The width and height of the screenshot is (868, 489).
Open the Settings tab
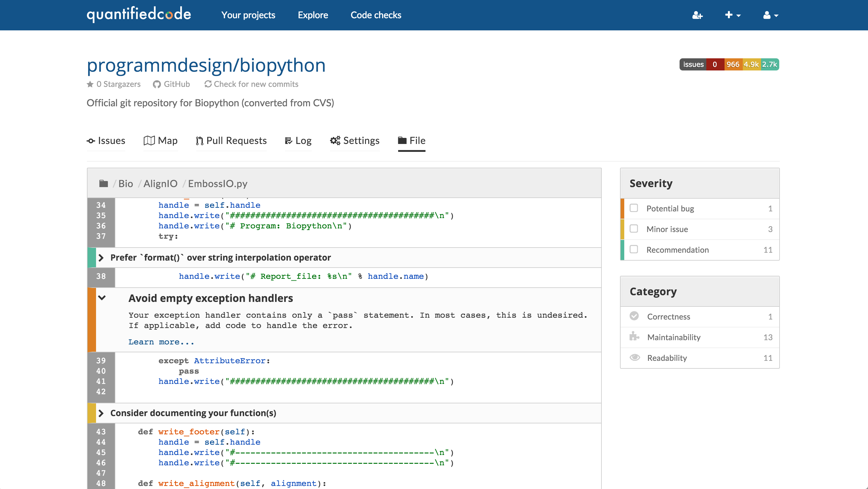(354, 140)
